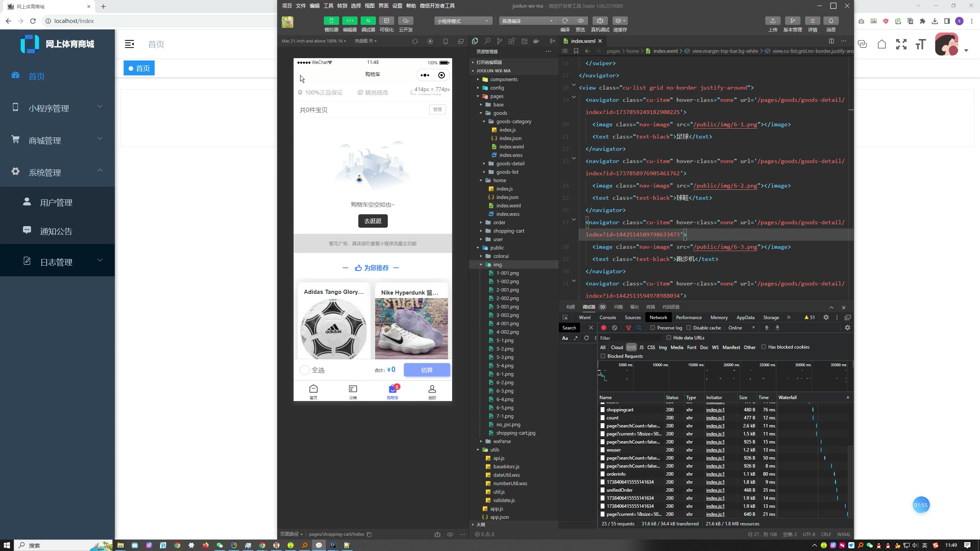Click the 管理 manage button in cart
This screenshot has width=980, height=551.
438,109
